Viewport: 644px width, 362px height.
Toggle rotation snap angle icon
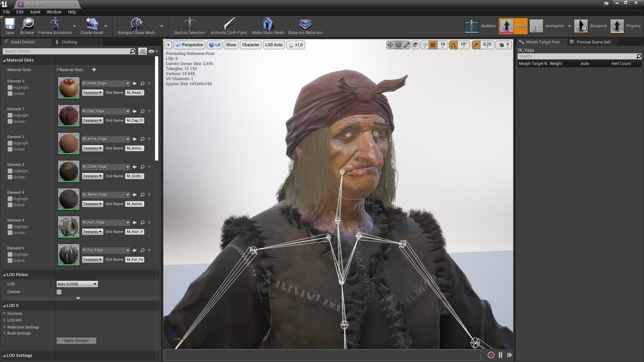(x=453, y=45)
